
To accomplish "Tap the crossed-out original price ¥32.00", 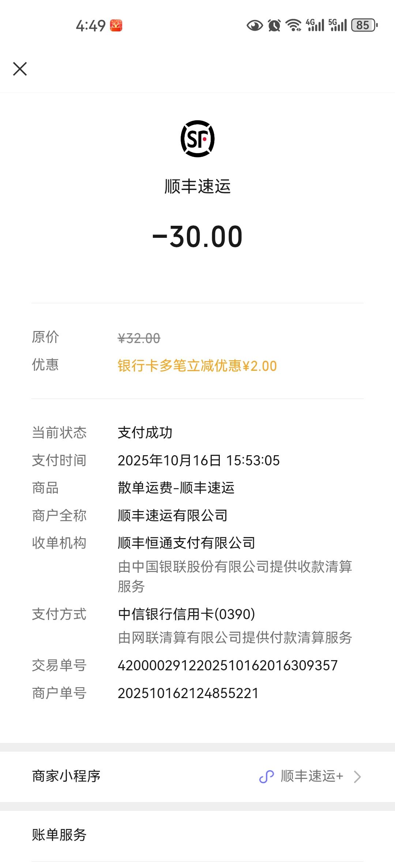I will [x=139, y=338].
